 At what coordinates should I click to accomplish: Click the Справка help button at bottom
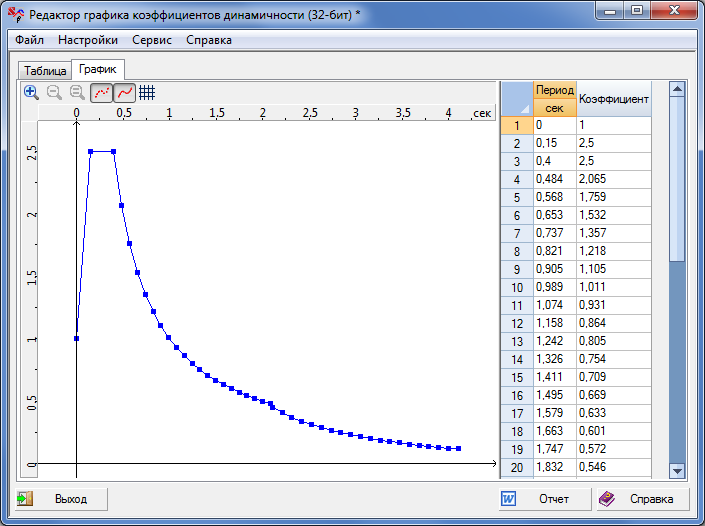coord(637,499)
